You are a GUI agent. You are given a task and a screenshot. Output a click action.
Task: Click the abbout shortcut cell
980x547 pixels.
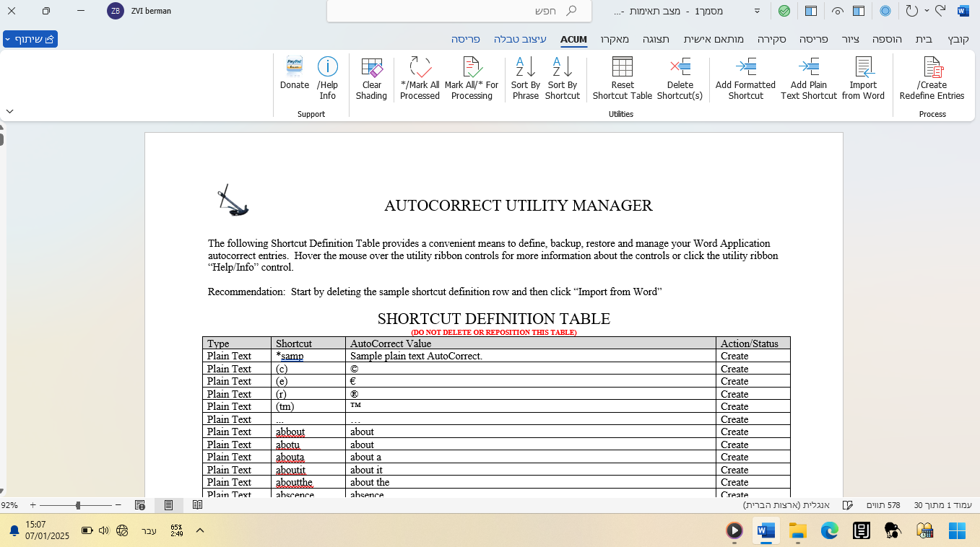pyautogui.click(x=308, y=432)
